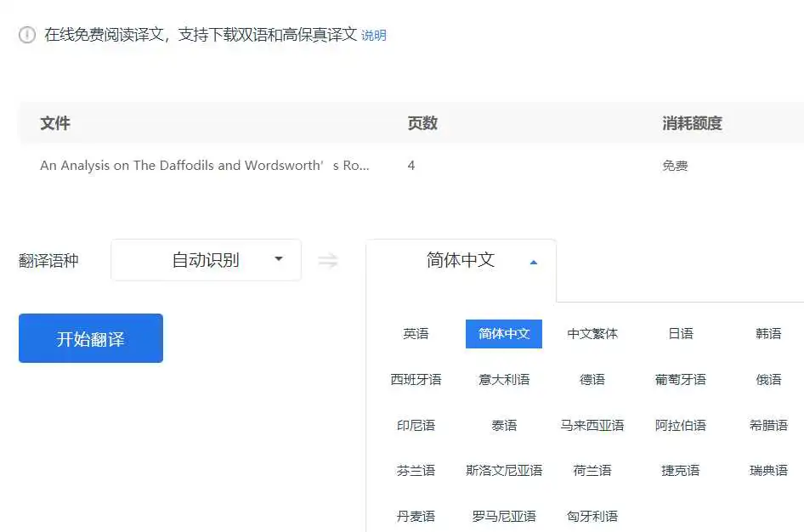Pick 西班牙语 as target language

pyautogui.click(x=416, y=379)
